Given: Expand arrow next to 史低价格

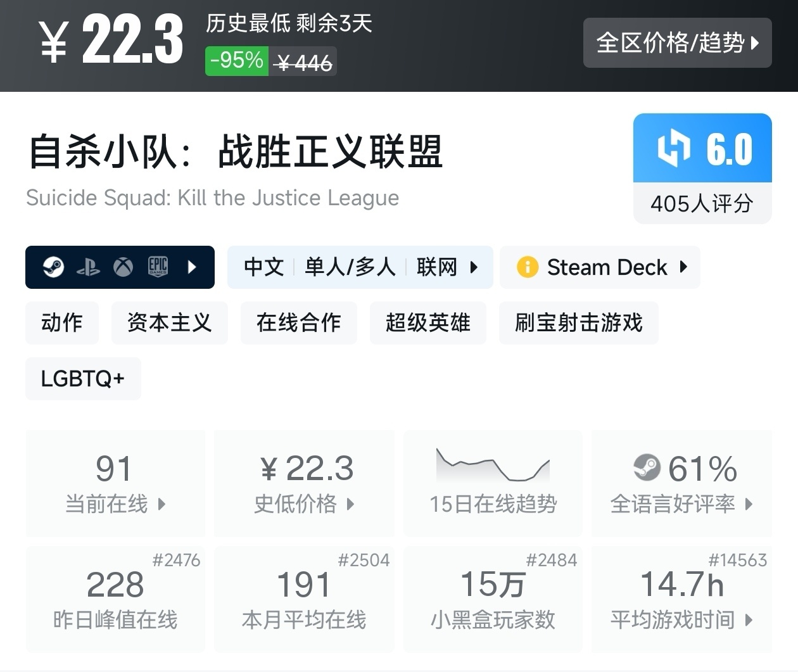Looking at the screenshot, I should [x=350, y=504].
